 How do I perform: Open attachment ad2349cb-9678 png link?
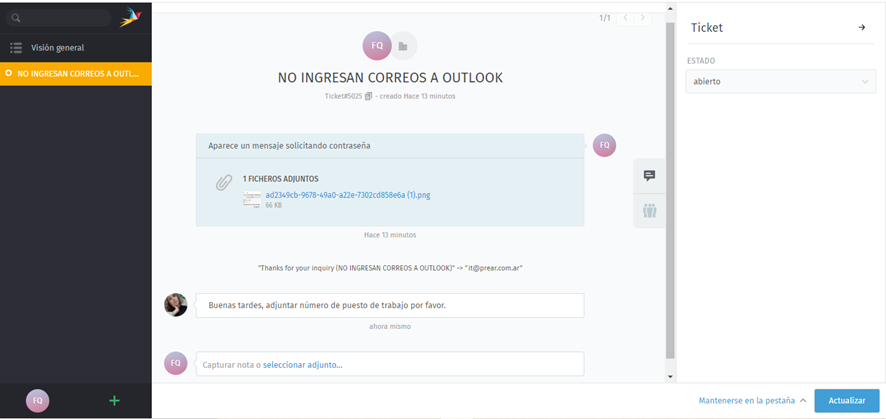348,195
